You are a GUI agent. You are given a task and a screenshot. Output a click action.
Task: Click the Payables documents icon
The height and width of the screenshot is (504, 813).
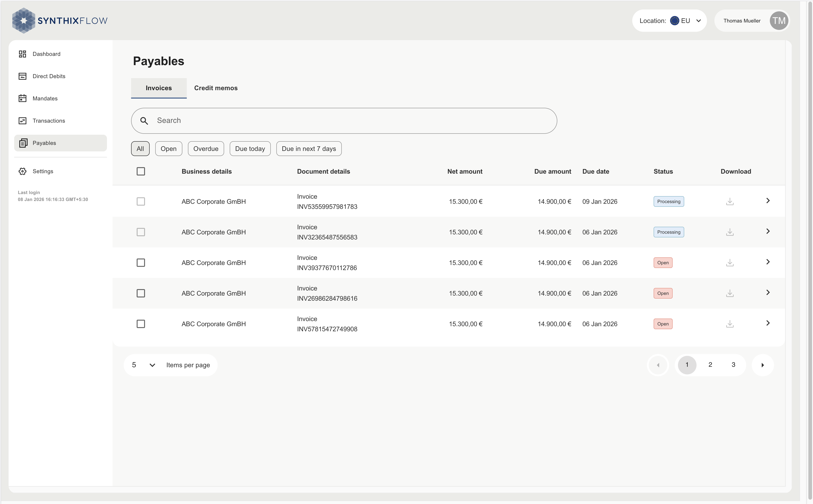[x=23, y=143]
